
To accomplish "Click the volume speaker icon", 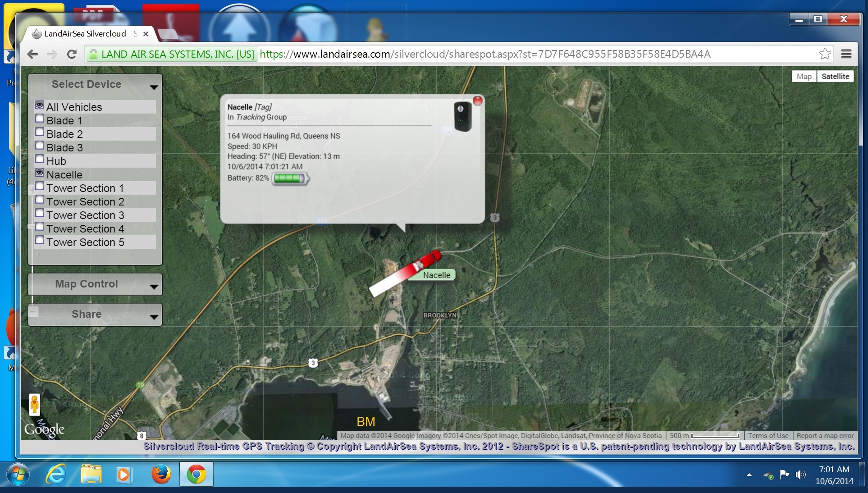I will tap(800, 475).
